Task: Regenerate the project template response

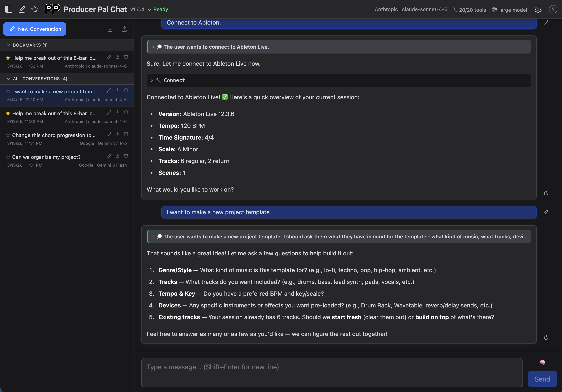Action: 546,337
